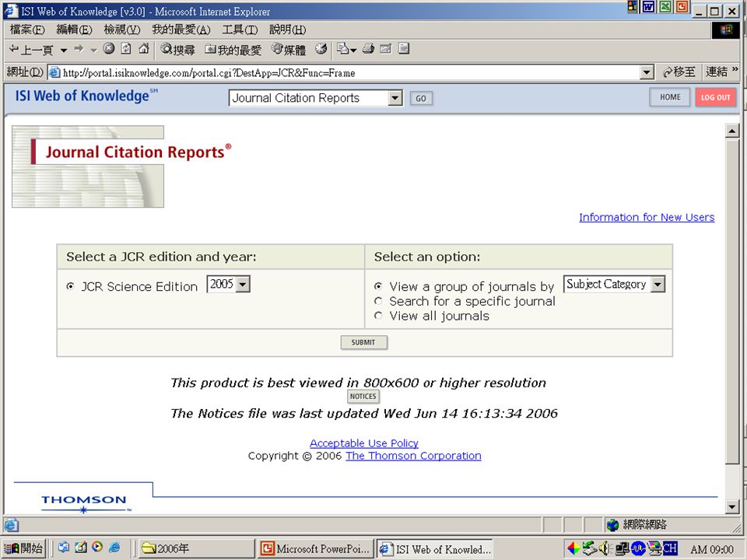The image size is (747, 560).
Task: Open the Help (說明) menu
Action: (x=287, y=30)
